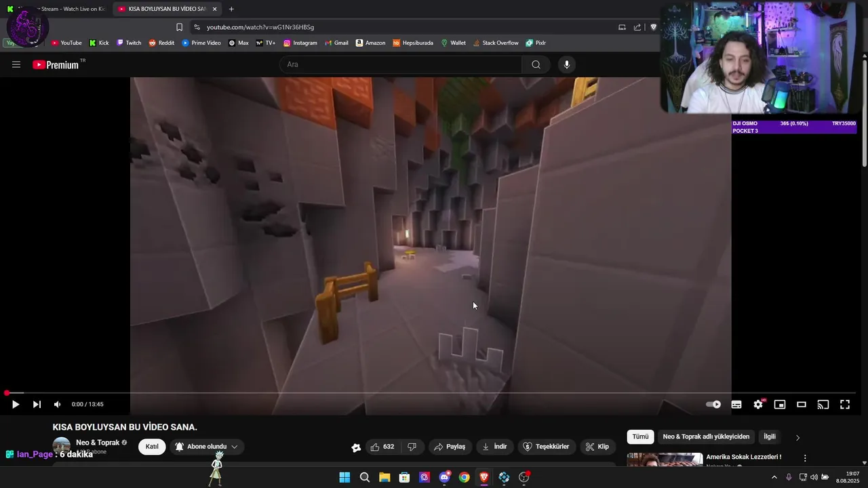This screenshot has width=868, height=488.
Task: Seek on the video progress bar
Action: (x=431, y=393)
